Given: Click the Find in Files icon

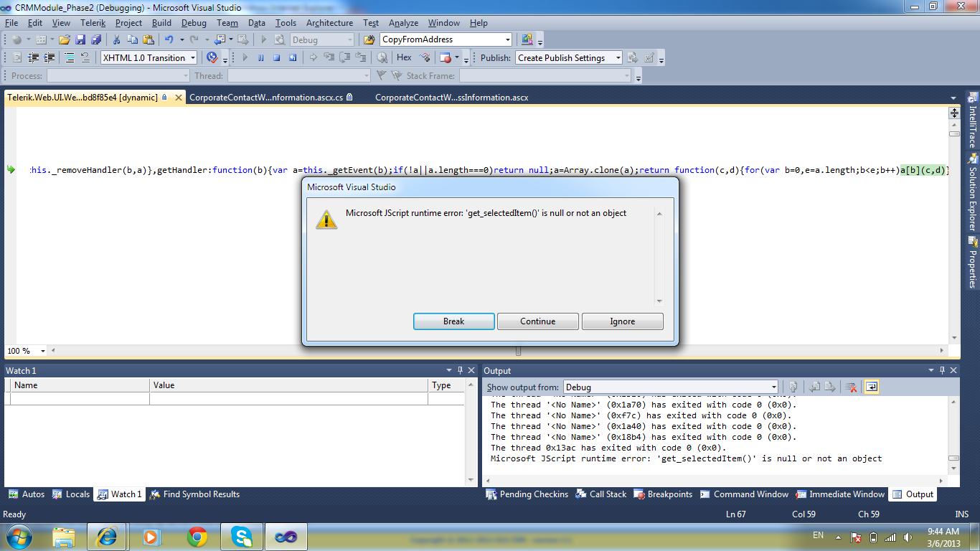Looking at the screenshot, I should [x=369, y=40].
